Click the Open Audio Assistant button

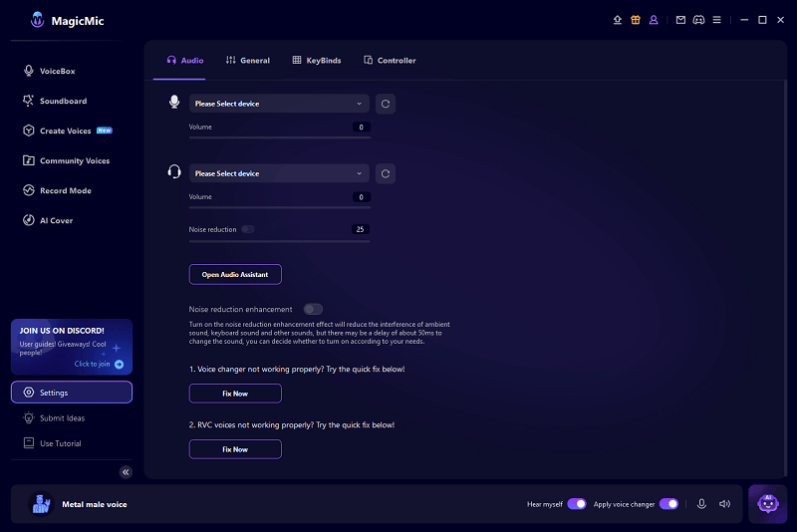pyautogui.click(x=235, y=274)
